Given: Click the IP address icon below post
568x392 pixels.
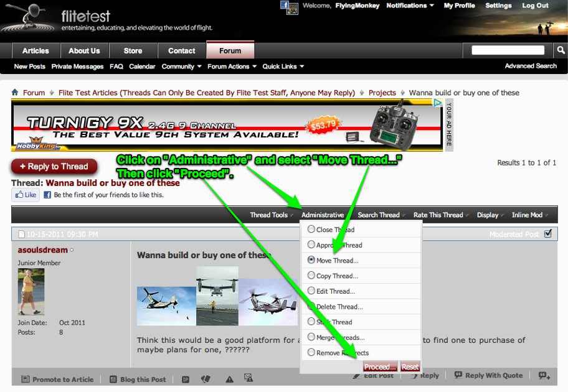Looking at the screenshot, I should click(x=186, y=380).
